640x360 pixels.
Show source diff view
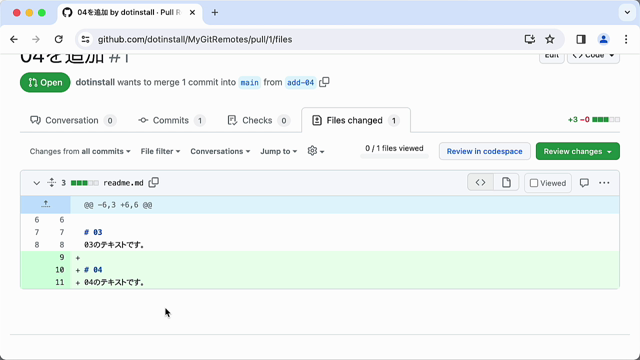pyautogui.click(x=480, y=182)
